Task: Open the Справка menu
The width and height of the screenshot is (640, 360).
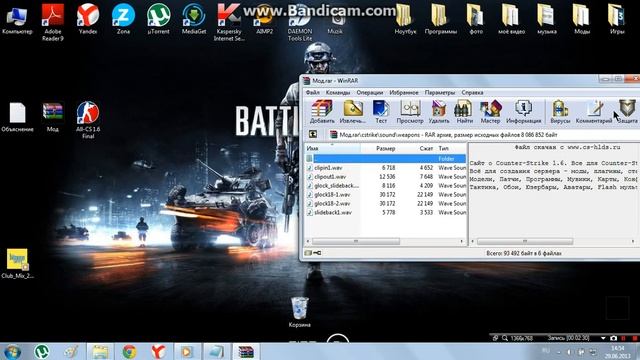Action: tap(472, 93)
